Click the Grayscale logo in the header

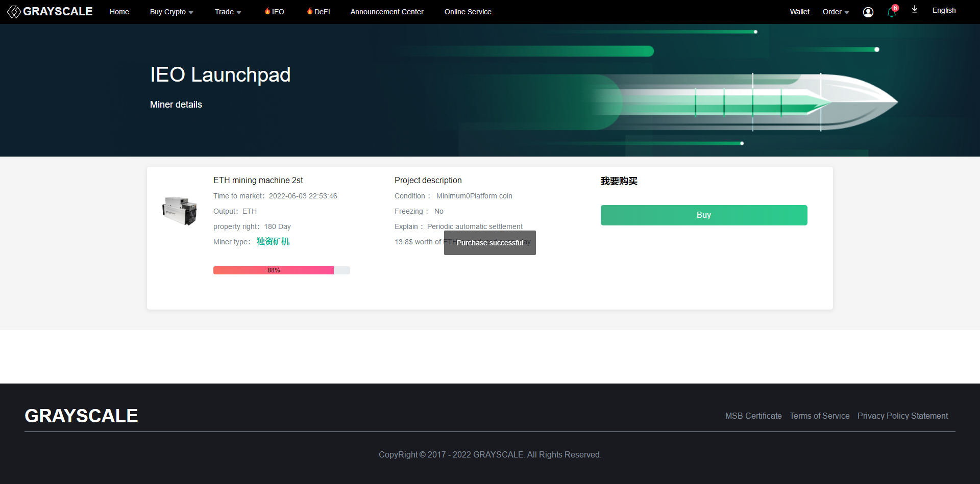pos(50,11)
